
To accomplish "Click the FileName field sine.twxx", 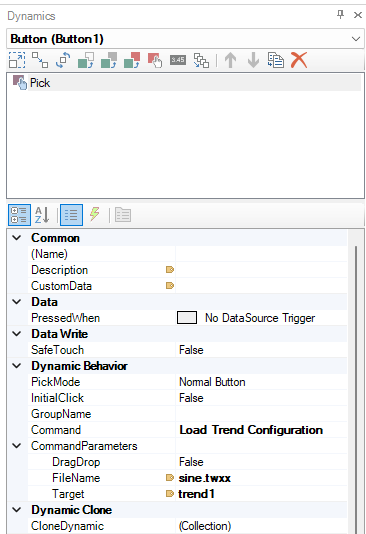I will (205, 478).
